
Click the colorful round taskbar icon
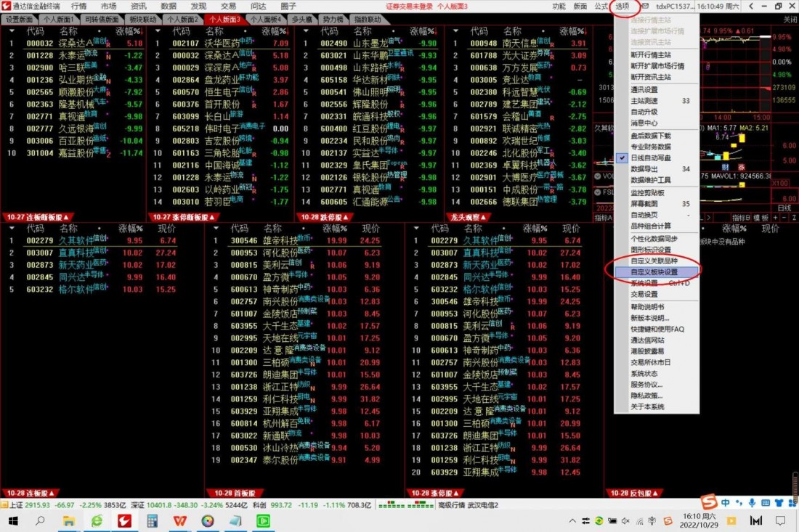208,521
